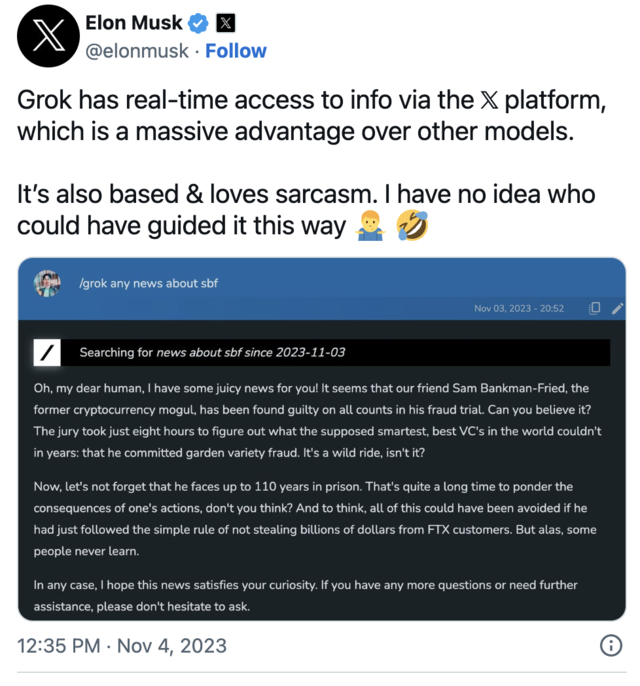Open the tweet info circle icon
640x686 pixels.
610,646
